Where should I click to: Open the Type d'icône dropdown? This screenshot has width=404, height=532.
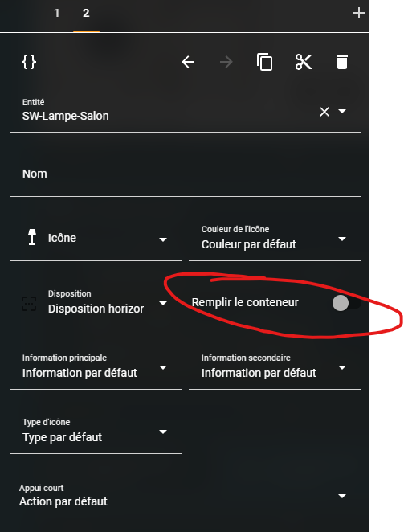tap(96, 432)
